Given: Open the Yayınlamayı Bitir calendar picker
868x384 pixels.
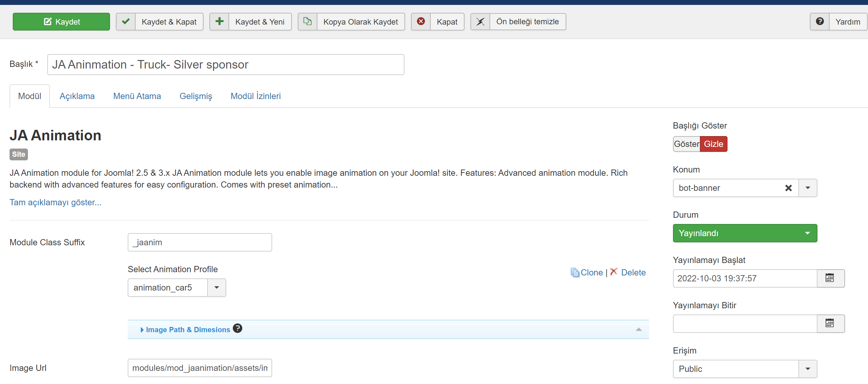Looking at the screenshot, I should (x=830, y=323).
